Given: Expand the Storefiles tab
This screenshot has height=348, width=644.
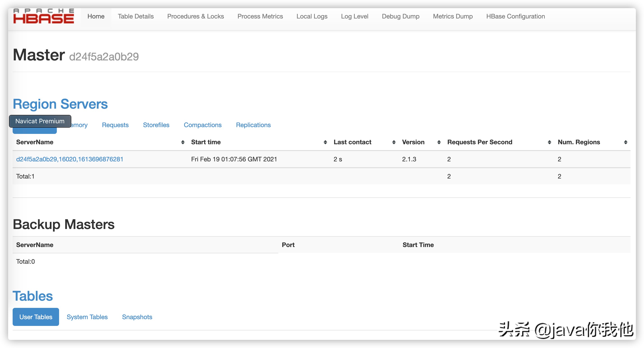Looking at the screenshot, I should [156, 125].
